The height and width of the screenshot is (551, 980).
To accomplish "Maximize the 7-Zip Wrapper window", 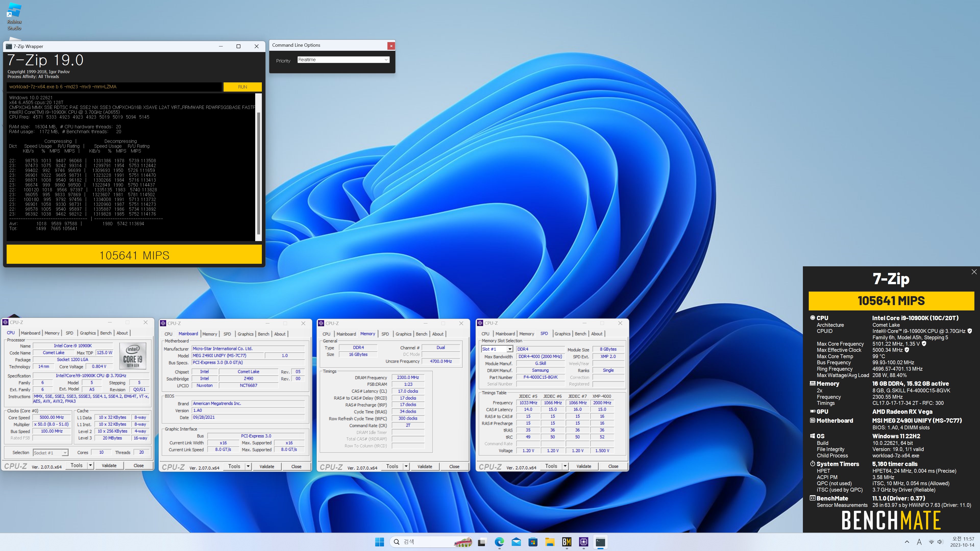I will pyautogui.click(x=239, y=46).
